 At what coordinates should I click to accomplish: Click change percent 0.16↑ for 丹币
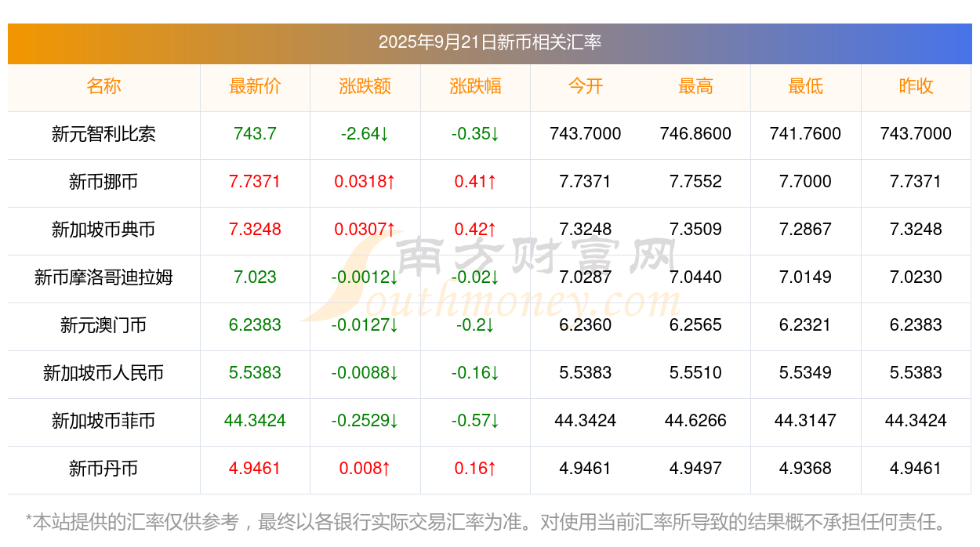point(475,469)
